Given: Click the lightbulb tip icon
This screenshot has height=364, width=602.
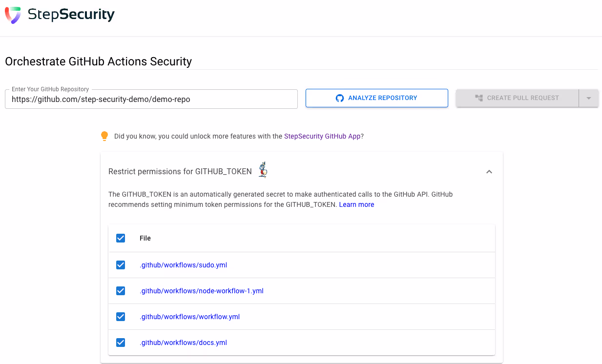Looking at the screenshot, I should pos(104,136).
